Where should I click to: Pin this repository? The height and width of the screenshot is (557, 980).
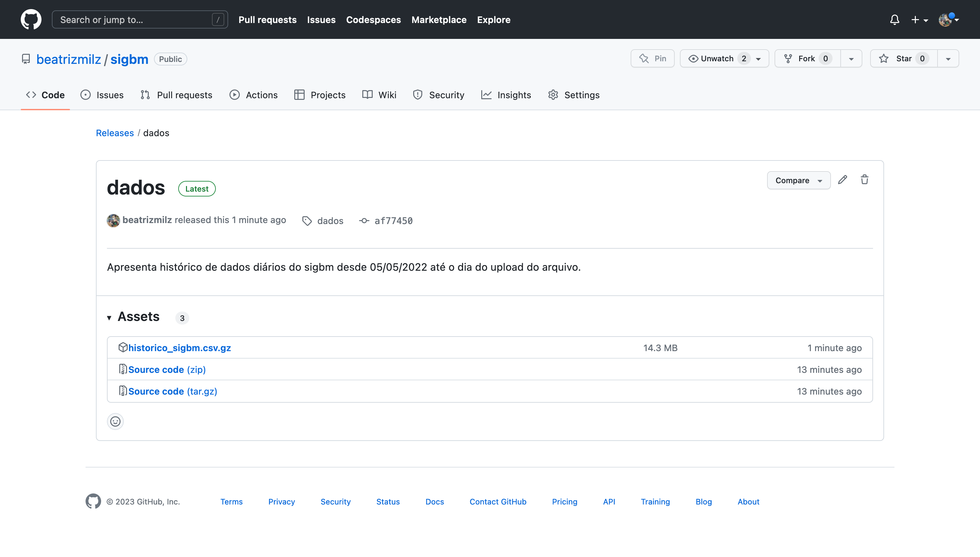652,59
